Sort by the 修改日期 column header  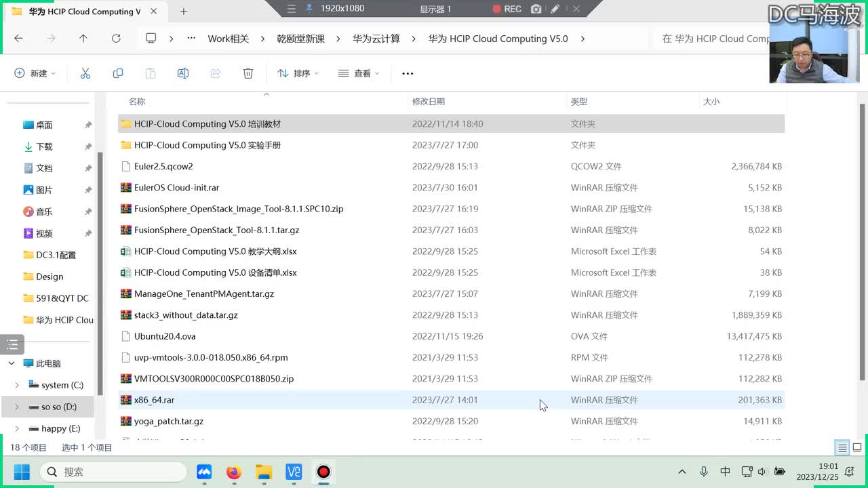point(429,101)
